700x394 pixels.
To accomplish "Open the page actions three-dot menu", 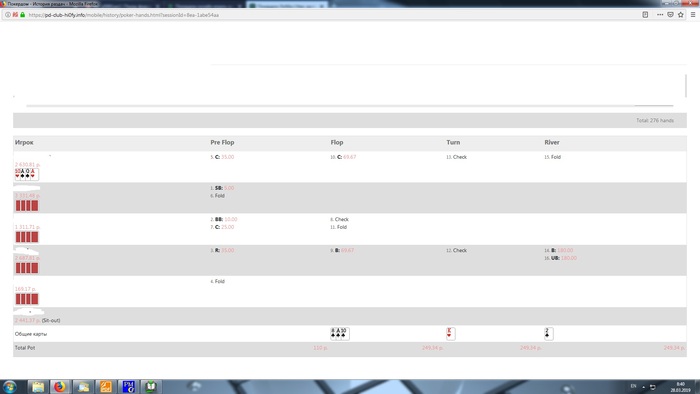I will [660, 15].
